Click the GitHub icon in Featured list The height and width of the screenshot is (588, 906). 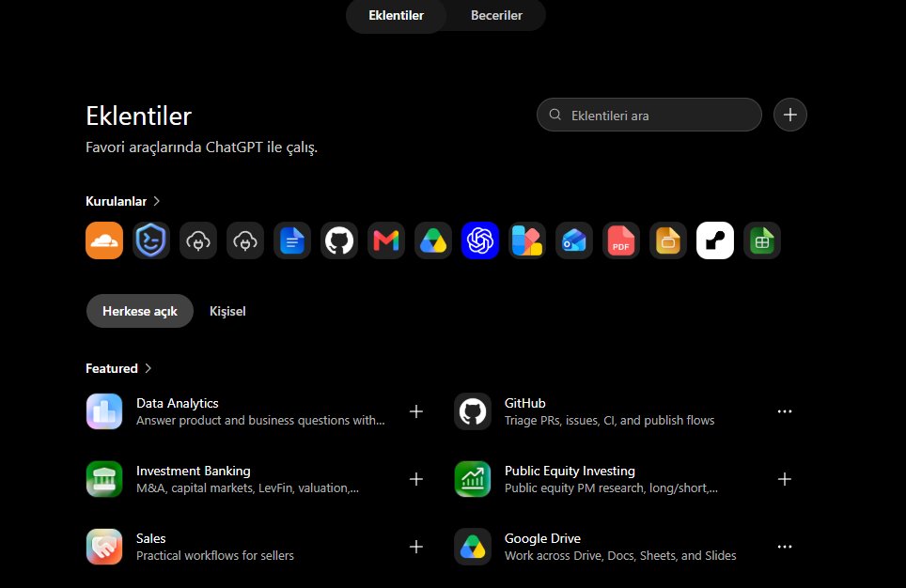tap(473, 411)
